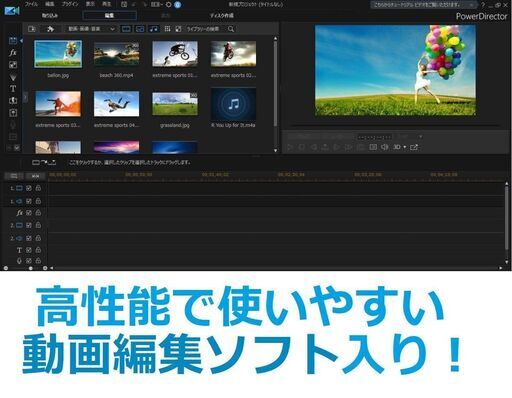
Task: Select the ballon.jpg thumbnail
Action: [58, 54]
